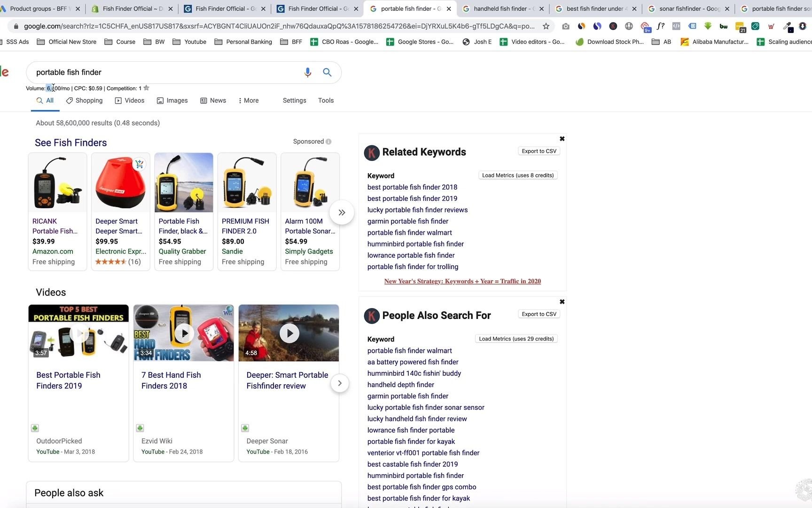
Task: Click the blue search magnifier icon
Action: tap(327, 72)
